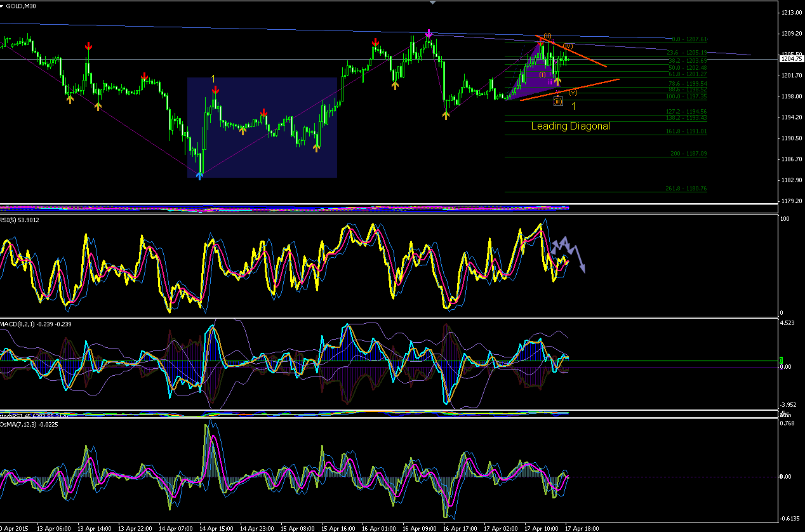Click time axis label 17 Apr 02:00
The height and width of the screenshot is (532, 805).
(x=501, y=528)
